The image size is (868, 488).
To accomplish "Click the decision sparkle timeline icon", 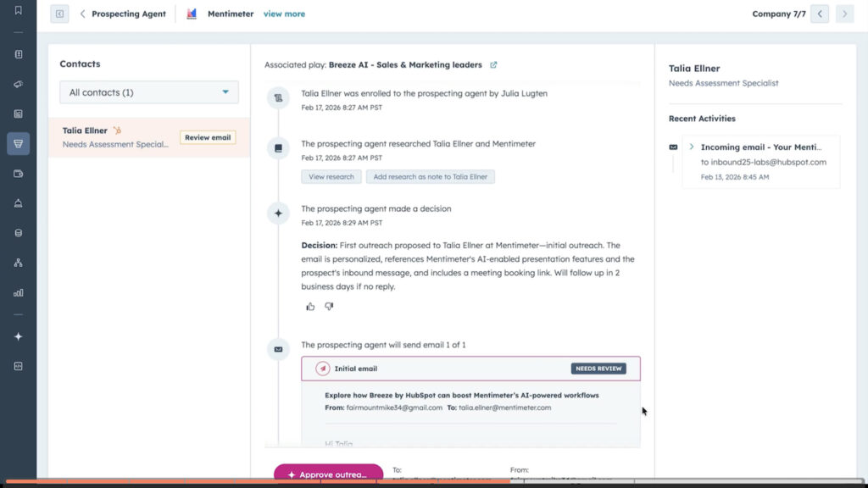I will 278,213.
